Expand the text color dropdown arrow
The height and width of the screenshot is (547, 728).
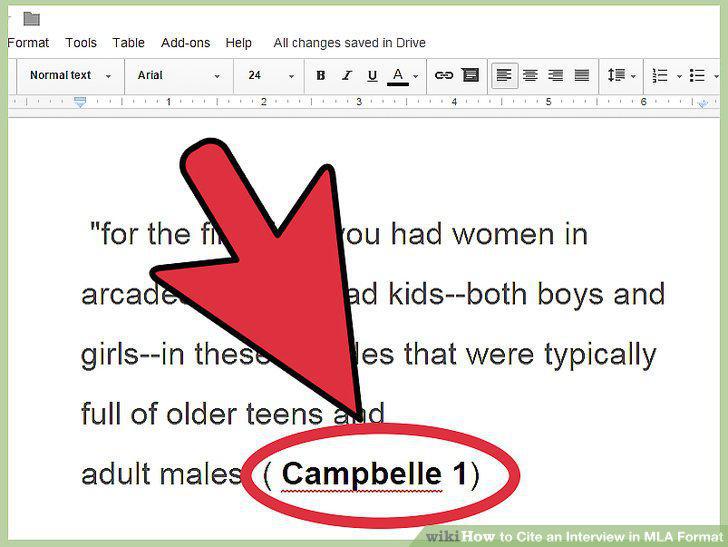pos(416,76)
